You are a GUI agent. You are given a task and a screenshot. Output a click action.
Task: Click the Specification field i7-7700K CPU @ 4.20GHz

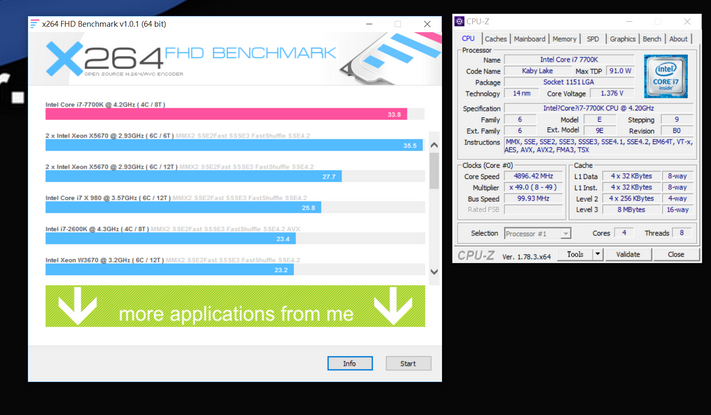point(599,108)
